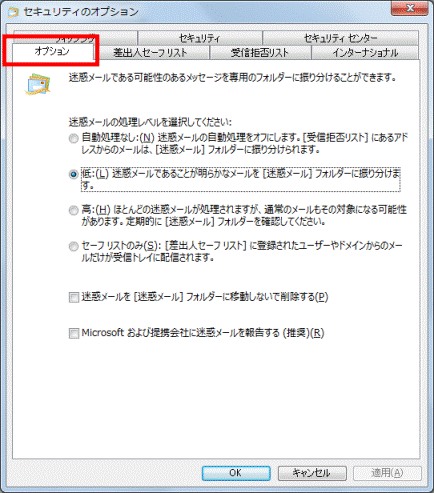
Task: Click the 適用(A) button
Action: point(387,473)
